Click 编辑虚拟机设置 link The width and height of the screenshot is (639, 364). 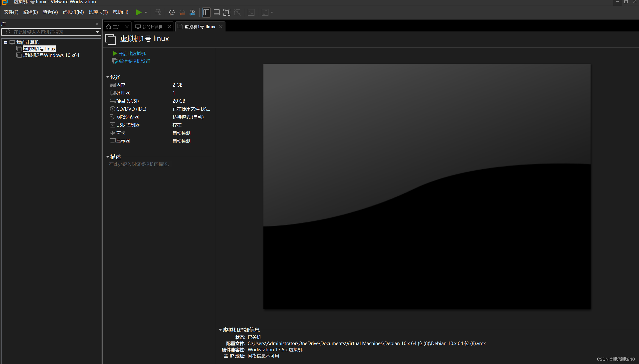134,61
